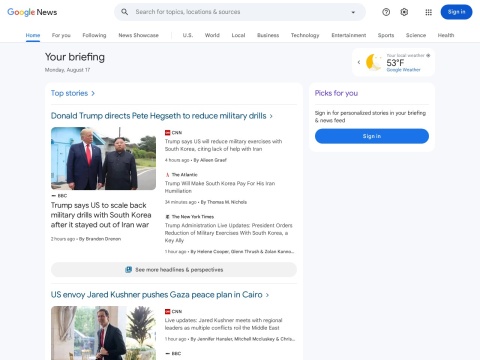Image resolution: width=480 pixels, height=360 pixels.
Task: Switch to the For you tab
Action: (61, 35)
